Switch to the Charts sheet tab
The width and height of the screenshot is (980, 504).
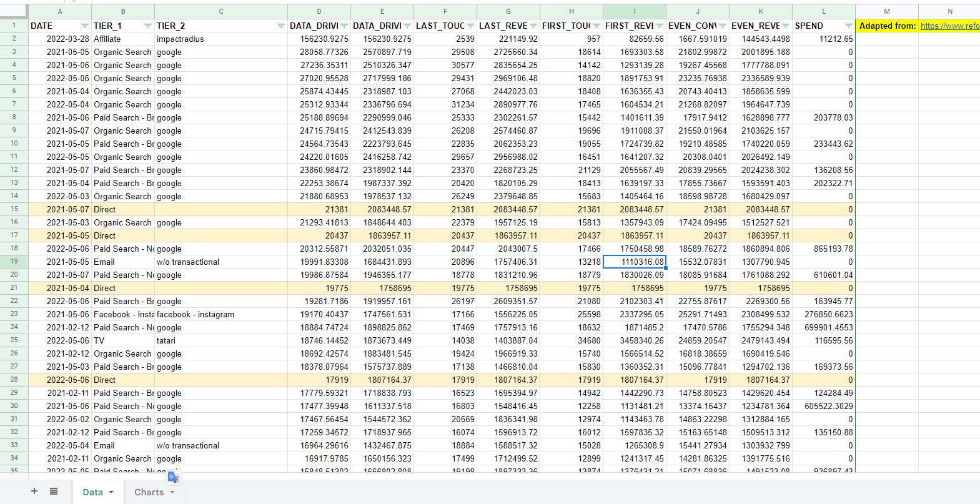(x=149, y=492)
